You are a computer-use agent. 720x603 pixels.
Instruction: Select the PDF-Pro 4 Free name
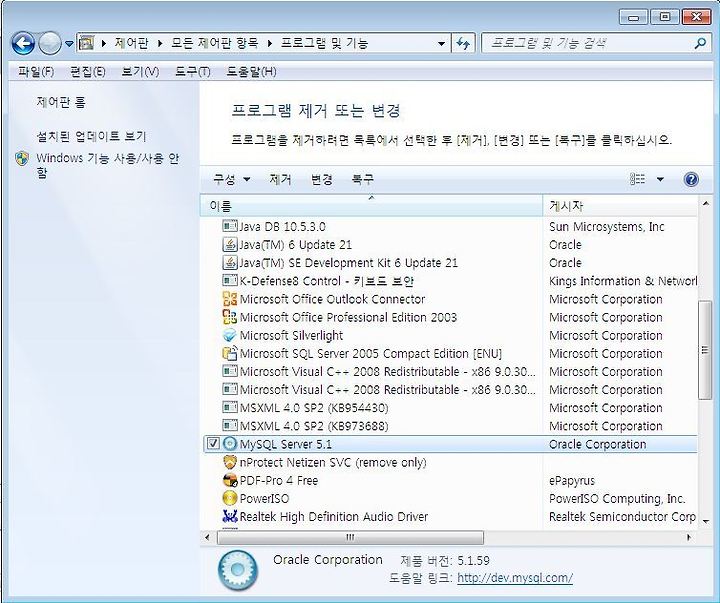[x=279, y=481]
